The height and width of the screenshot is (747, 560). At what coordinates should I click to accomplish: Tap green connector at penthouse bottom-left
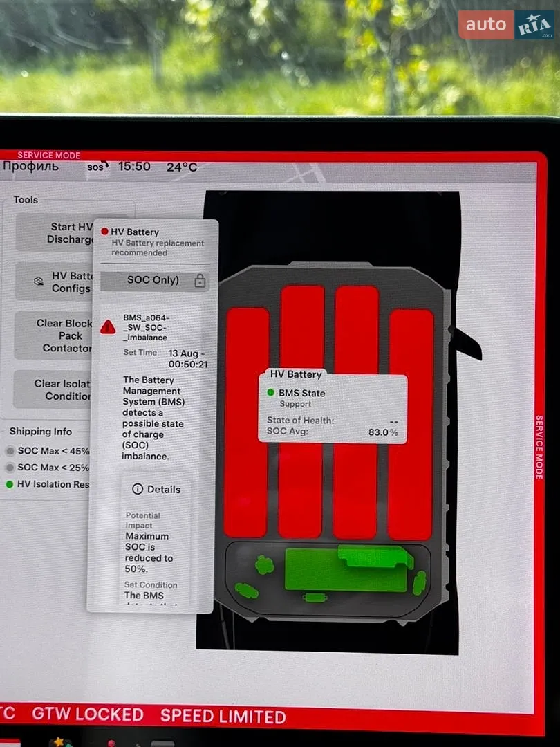pyautogui.click(x=247, y=591)
